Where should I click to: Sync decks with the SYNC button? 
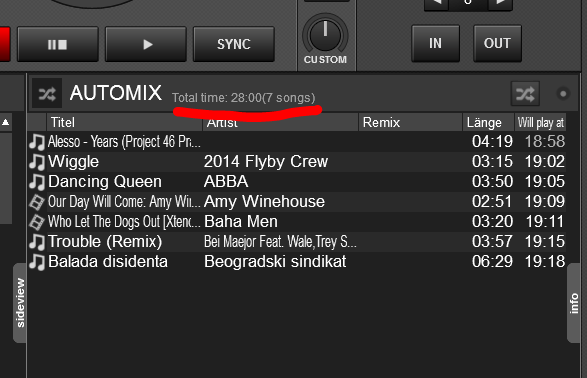point(234,44)
